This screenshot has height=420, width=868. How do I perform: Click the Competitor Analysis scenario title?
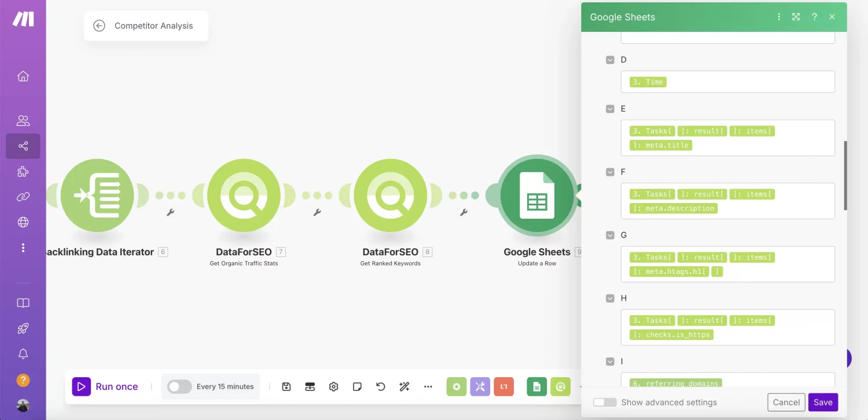click(x=154, y=25)
